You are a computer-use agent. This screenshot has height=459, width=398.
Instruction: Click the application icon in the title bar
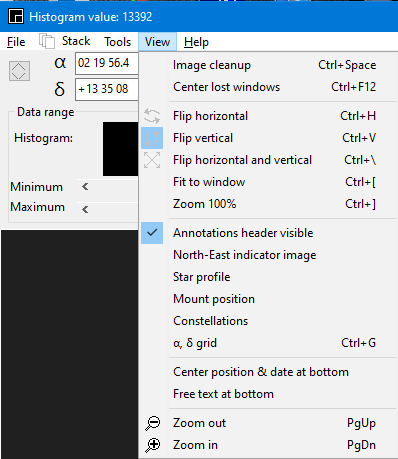[16, 16]
